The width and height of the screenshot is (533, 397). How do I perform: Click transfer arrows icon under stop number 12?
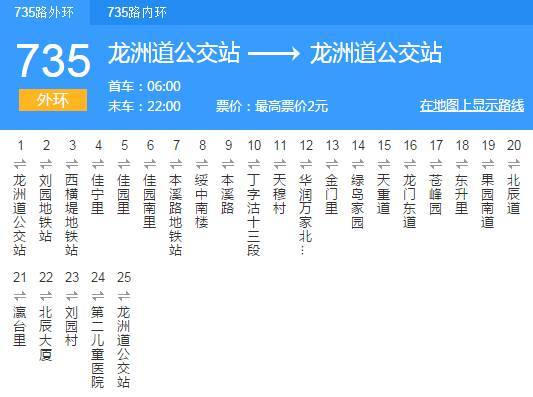306,164
